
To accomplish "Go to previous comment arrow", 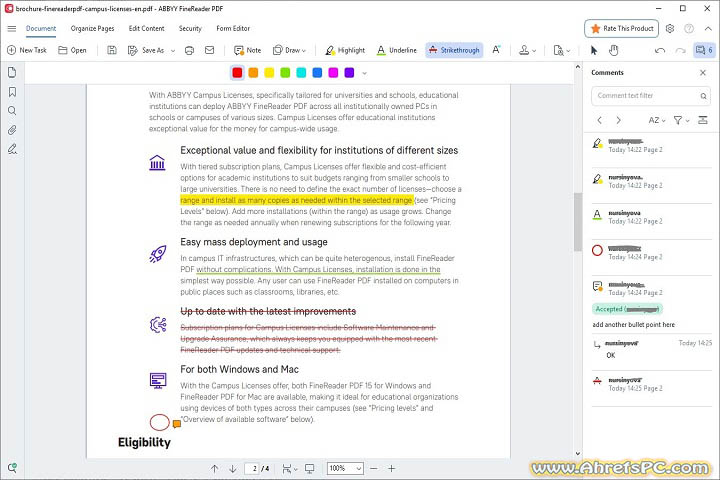I will coord(600,120).
